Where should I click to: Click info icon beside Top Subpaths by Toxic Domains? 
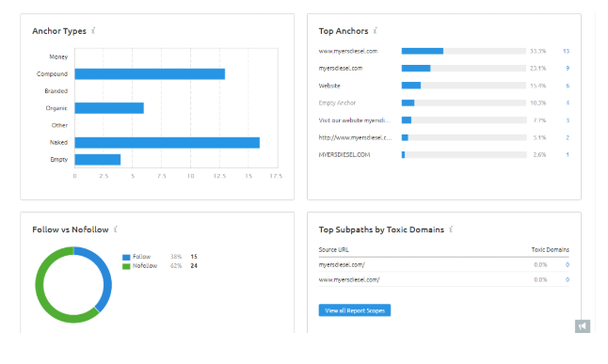click(451, 229)
